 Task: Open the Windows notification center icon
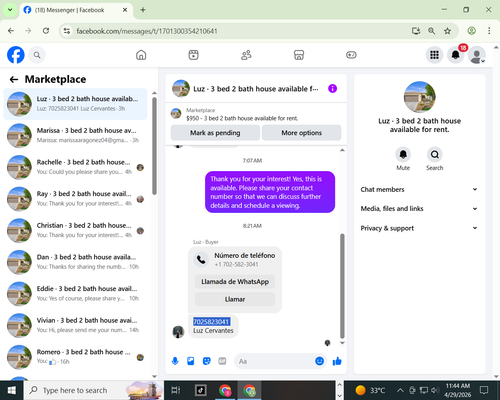484,390
